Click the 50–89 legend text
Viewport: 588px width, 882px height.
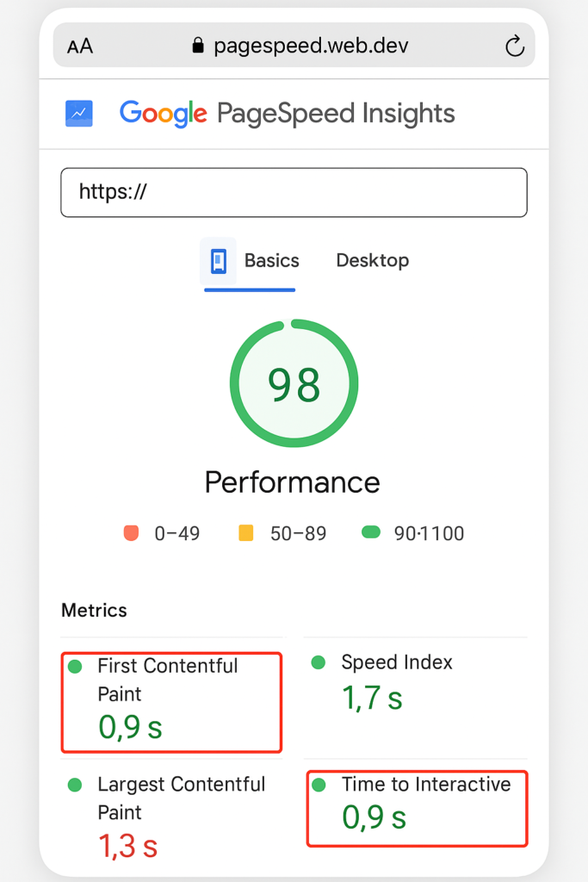(x=298, y=533)
